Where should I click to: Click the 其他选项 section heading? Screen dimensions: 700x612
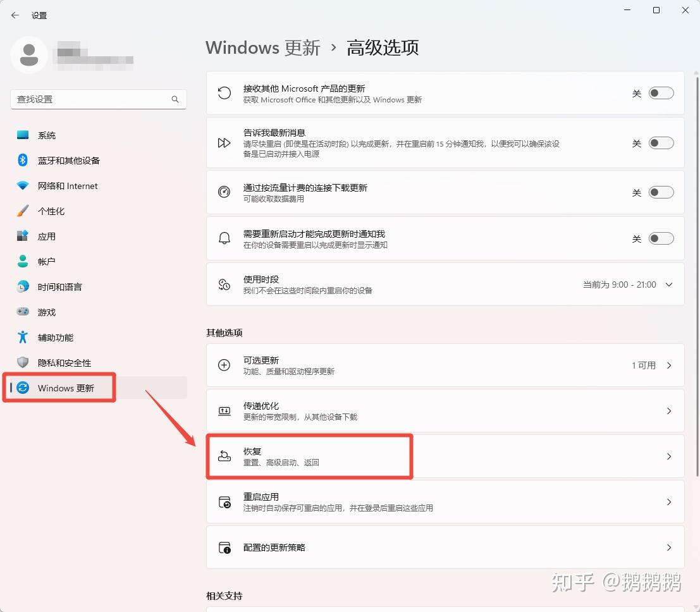tap(224, 333)
